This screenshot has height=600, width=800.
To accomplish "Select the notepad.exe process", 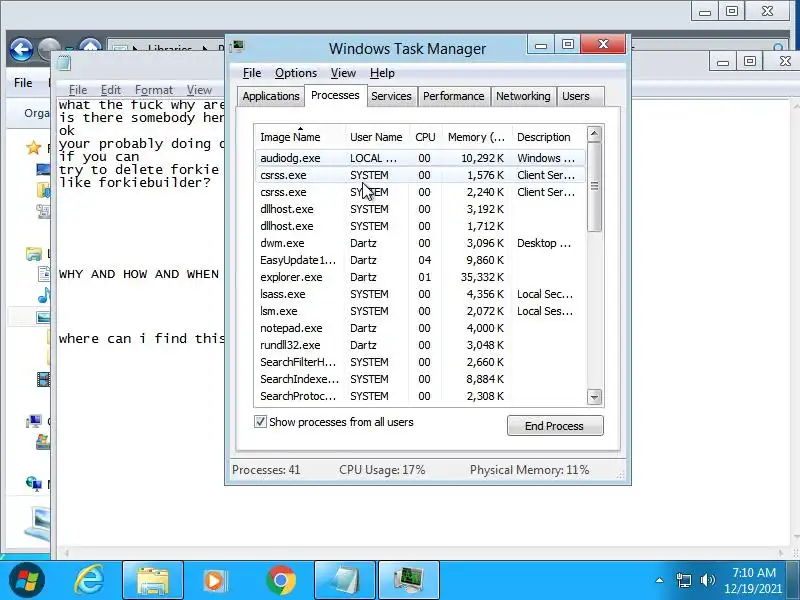I will pos(420,328).
